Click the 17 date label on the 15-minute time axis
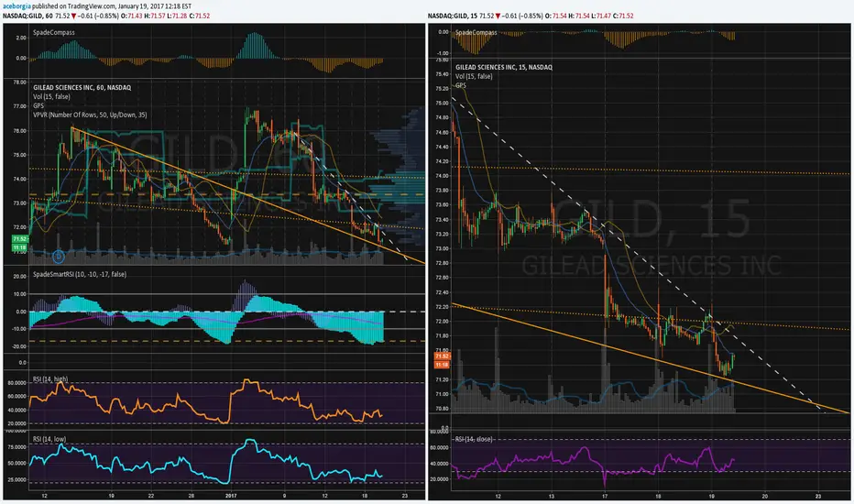The width and height of the screenshot is (854, 504). coord(605,497)
